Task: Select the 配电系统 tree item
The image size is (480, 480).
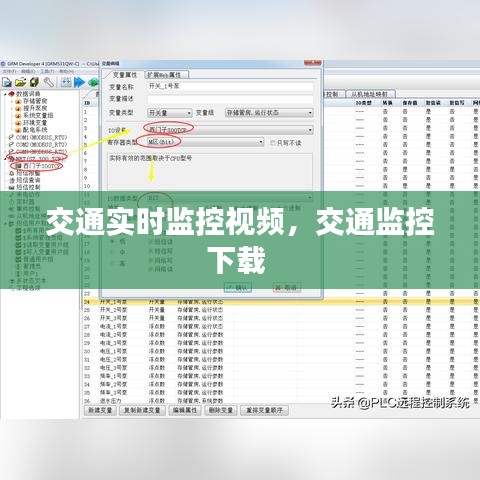Action: tap(35, 130)
